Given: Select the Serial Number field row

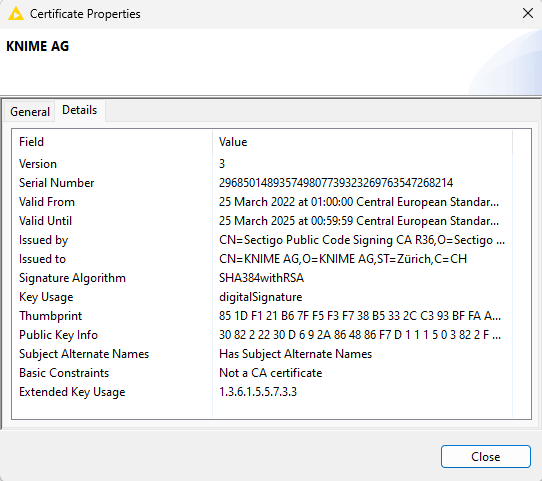Looking at the screenshot, I should pos(262,183).
